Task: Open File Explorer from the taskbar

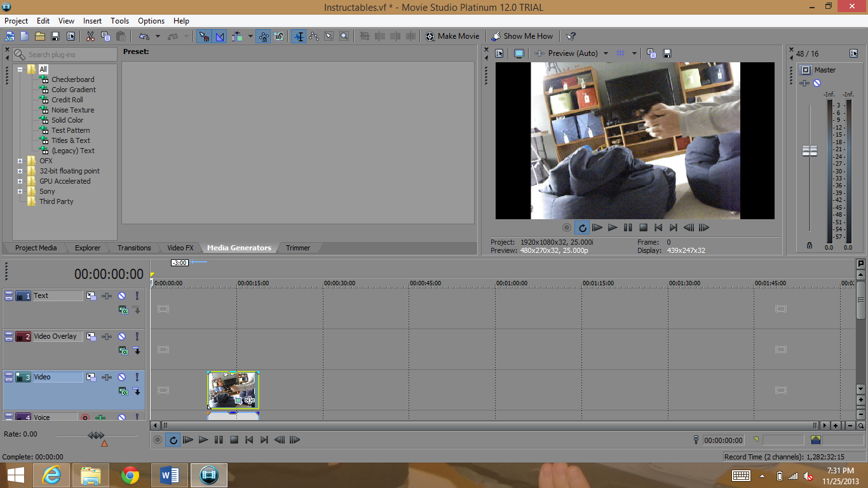Action: tap(91, 475)
